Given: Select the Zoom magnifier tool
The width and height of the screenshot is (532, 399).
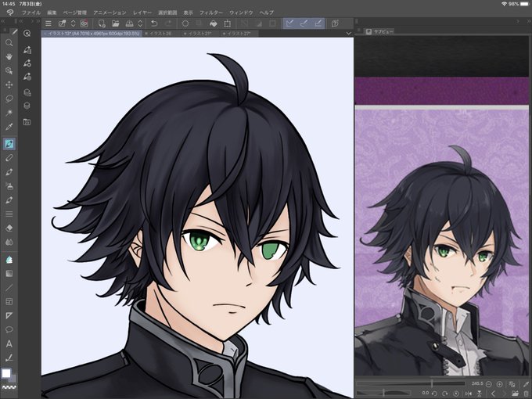Looking at the screenshot, I should [x=9, y=43].
